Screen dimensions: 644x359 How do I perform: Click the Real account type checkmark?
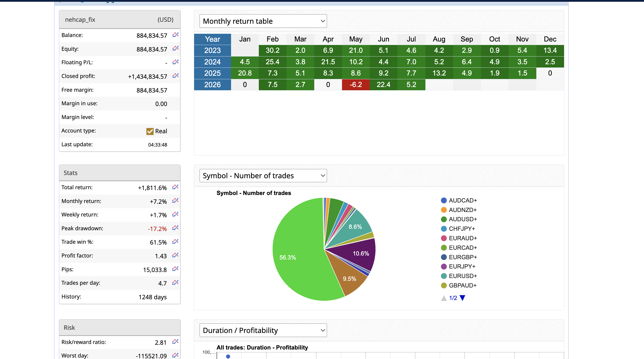point(150,131)
